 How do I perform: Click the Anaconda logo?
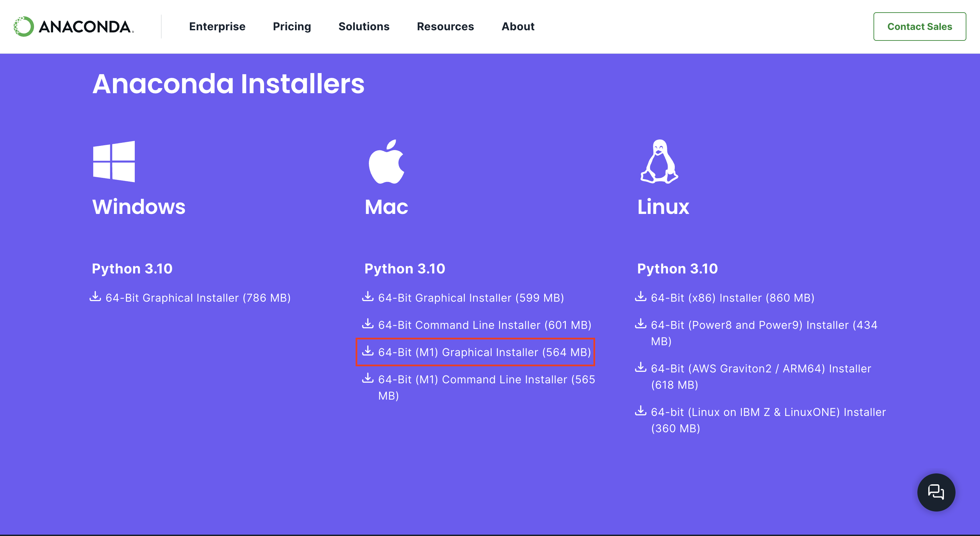72,26
